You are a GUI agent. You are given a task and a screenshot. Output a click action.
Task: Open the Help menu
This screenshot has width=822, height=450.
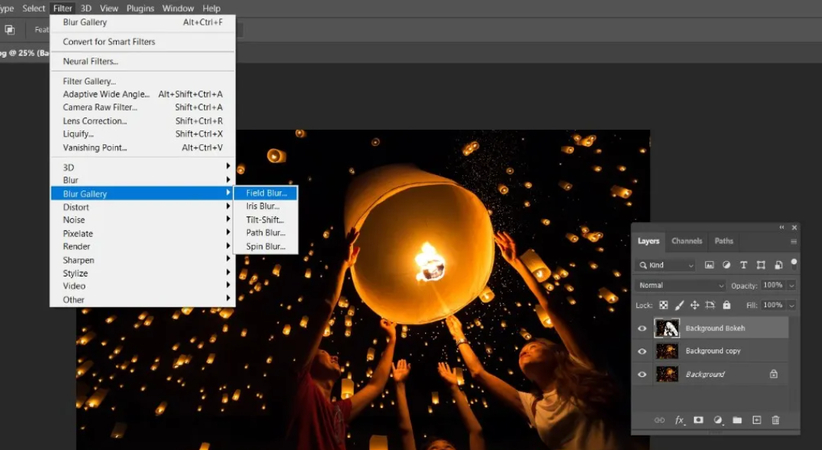[x=211, y=8]
